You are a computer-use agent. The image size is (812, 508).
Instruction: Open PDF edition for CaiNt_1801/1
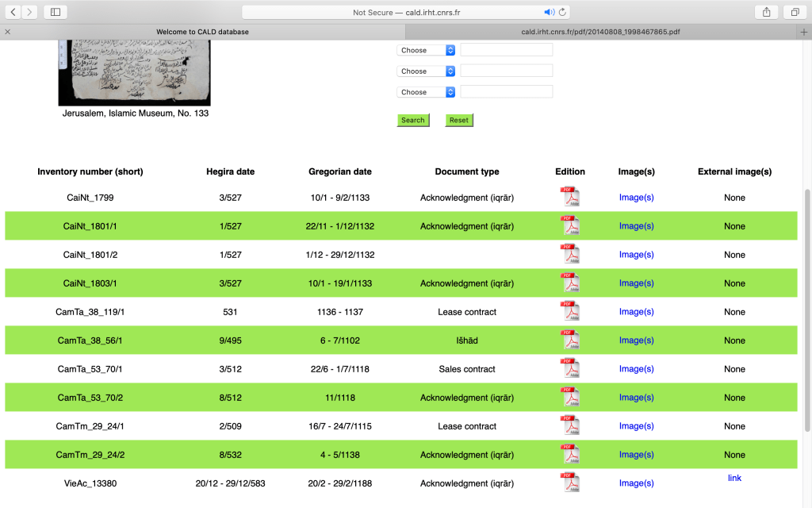570,225
